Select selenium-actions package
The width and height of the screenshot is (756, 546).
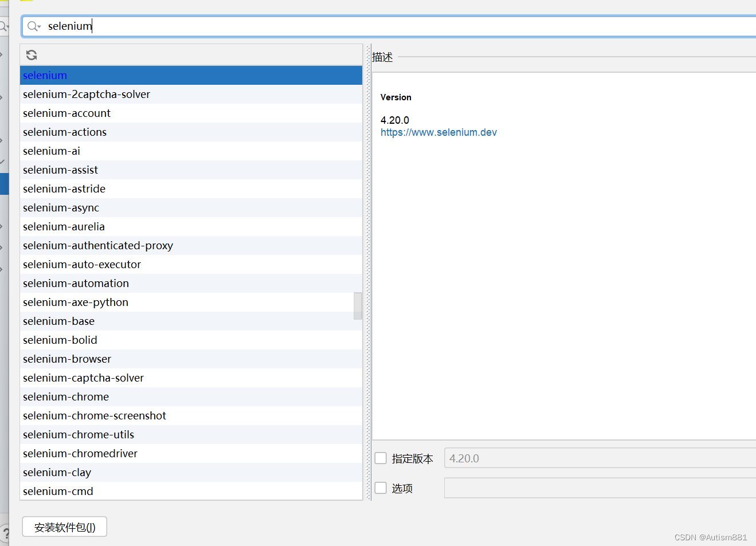[x=191, y=132]
